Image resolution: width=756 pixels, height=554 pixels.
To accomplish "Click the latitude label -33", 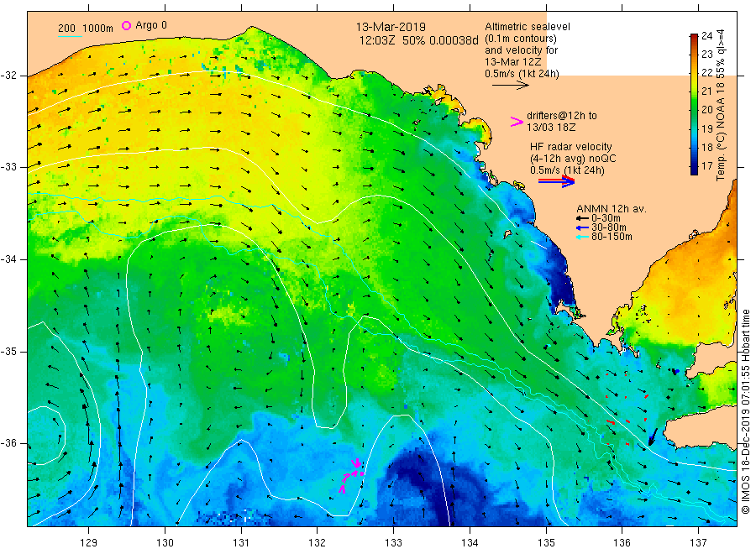I will pos(8,167).
